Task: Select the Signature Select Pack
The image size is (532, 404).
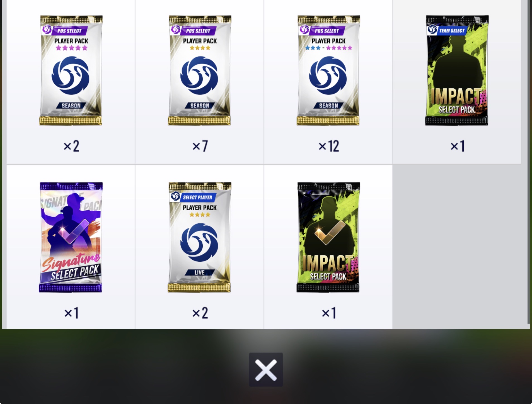Action: pos(71,237)
